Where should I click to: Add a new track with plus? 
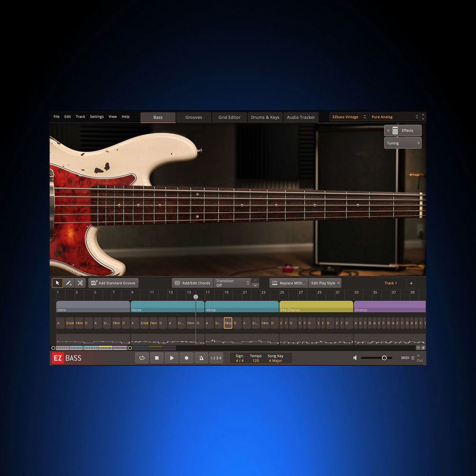[411, 283]
